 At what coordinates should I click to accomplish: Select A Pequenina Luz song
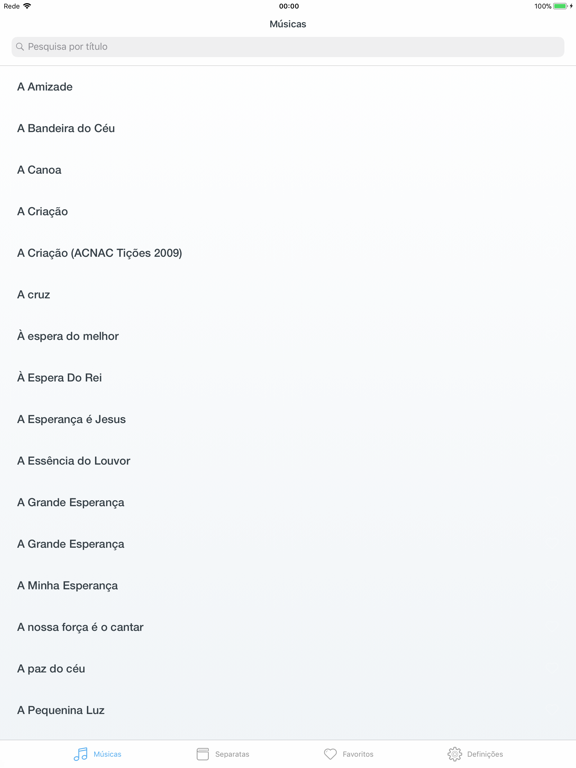point(288,710)
